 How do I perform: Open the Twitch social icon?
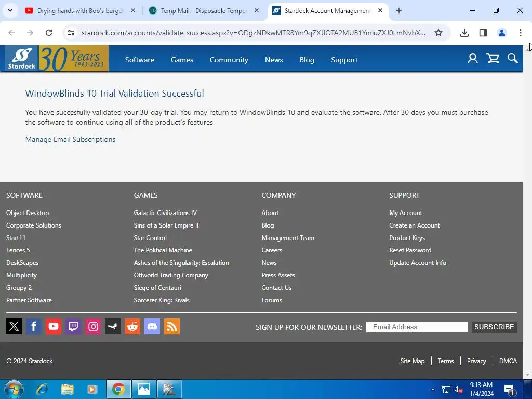point(73,326)
